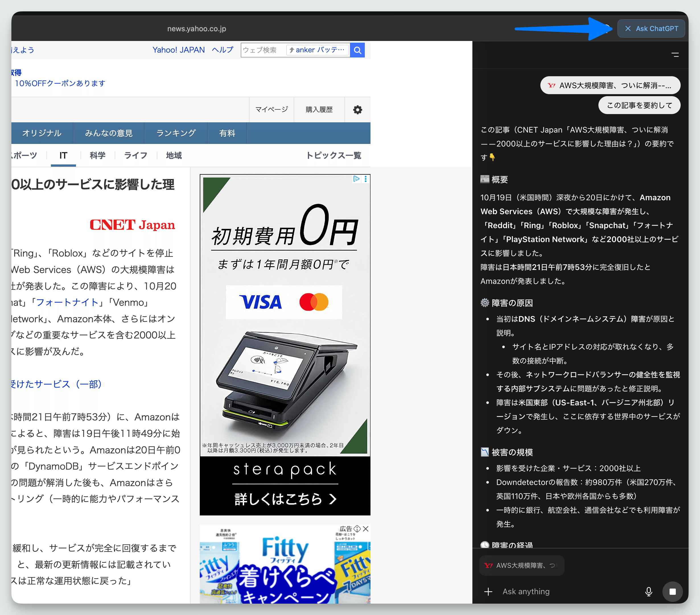Click the マイページ button
This screenshot has width=700, height=615.
coord(271,110)
